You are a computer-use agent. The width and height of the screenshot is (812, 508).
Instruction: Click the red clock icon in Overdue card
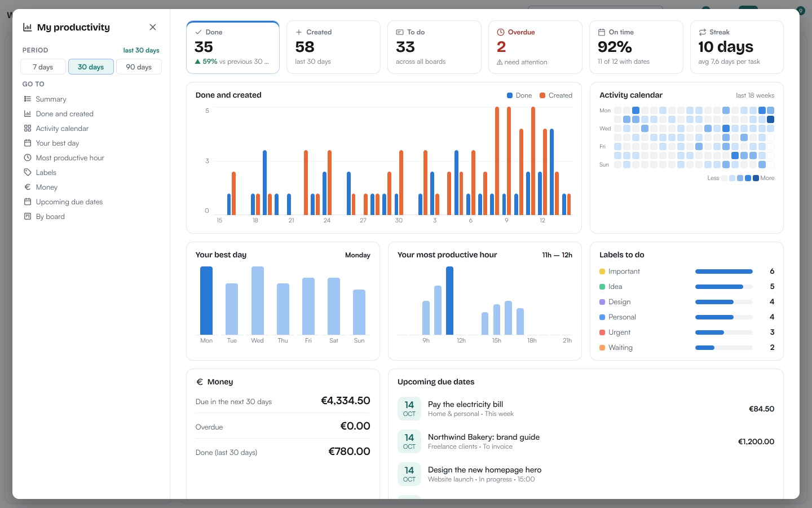[x=501, y=32]
